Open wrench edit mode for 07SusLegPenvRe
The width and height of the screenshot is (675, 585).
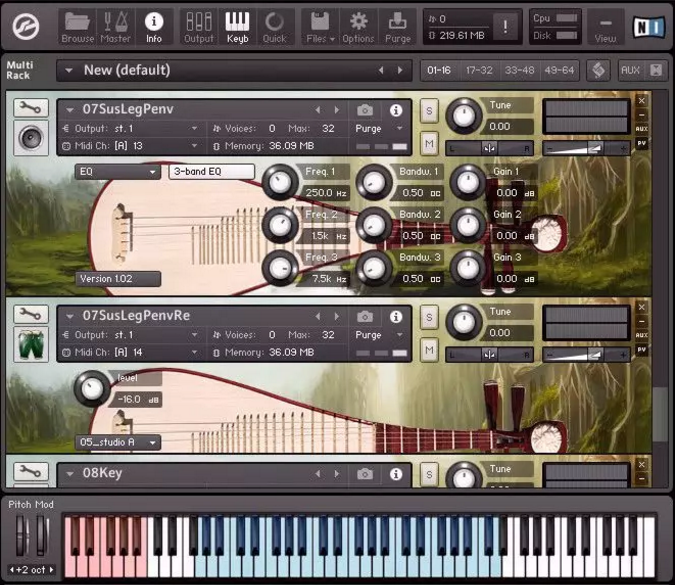coord(31,314)
